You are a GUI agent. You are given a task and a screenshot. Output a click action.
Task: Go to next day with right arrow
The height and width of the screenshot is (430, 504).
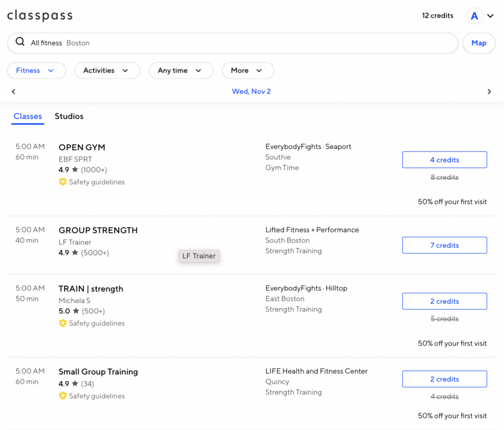tap(489, 92)
